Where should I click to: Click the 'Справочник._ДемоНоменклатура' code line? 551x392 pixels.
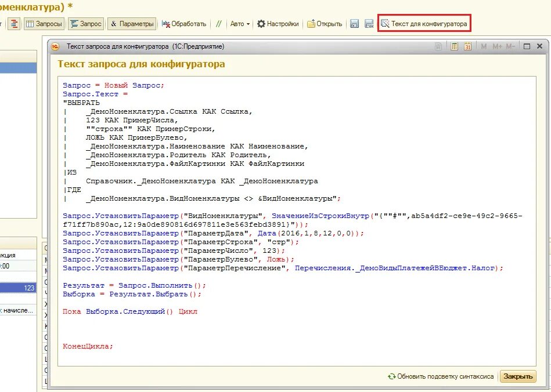[201, 181]
